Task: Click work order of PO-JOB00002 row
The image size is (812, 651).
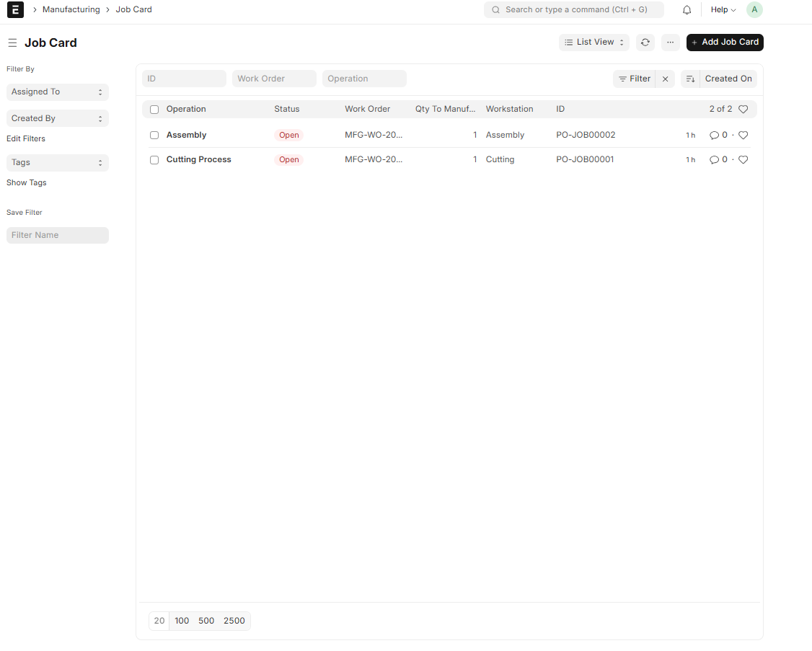Action: (374, 135)
